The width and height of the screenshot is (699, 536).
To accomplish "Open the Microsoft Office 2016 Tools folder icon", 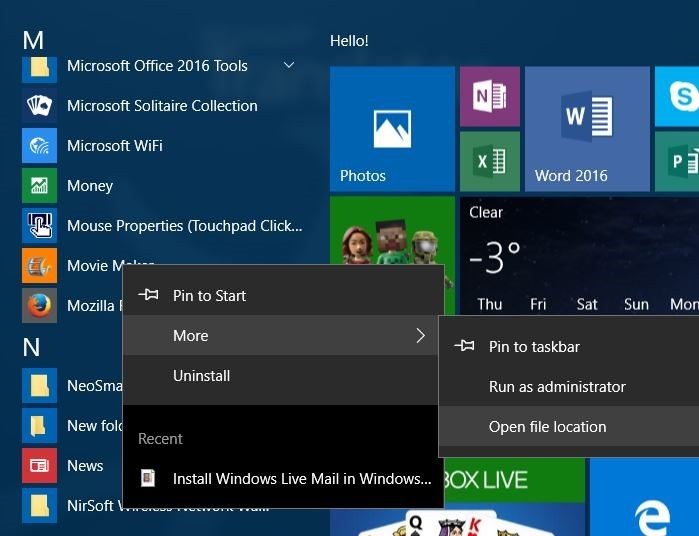I will tap(39, 68).
